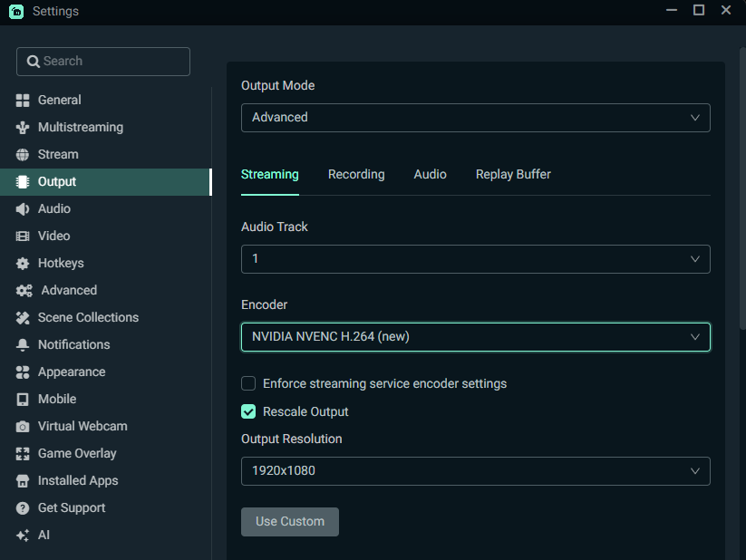Switch to the Replay Buffer tab
This screenshot has height=560, width=746.
click(513, 174)
